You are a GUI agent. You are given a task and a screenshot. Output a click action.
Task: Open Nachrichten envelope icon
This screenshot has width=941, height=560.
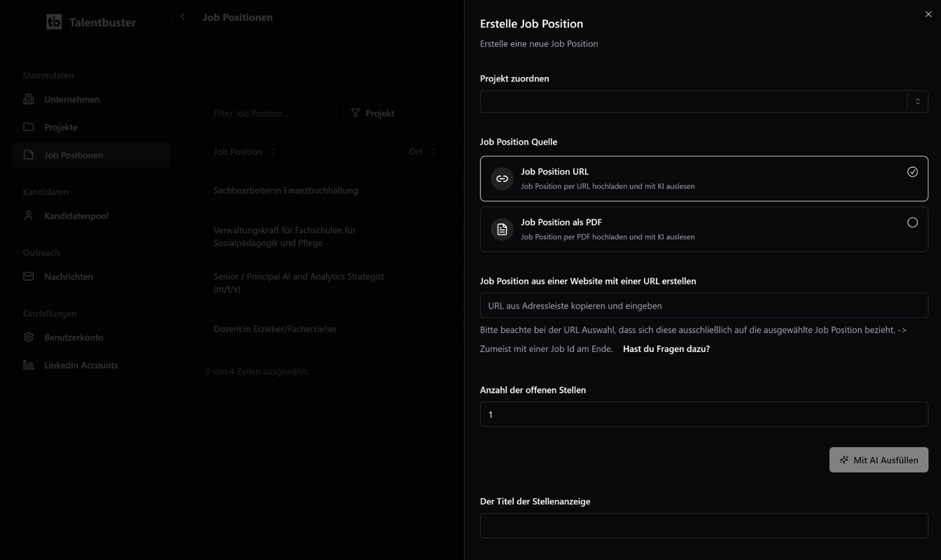pyautogui.click(x=28, y=276)
